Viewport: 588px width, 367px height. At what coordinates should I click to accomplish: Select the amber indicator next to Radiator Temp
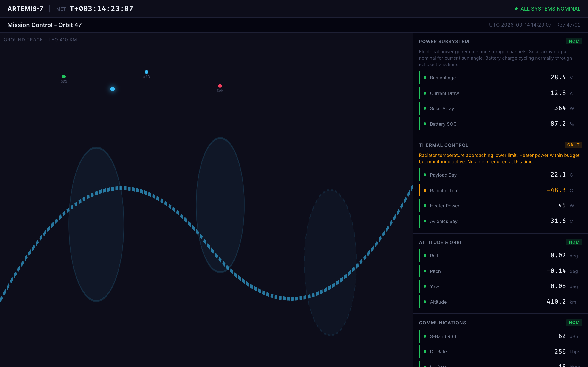coord(425,191)
